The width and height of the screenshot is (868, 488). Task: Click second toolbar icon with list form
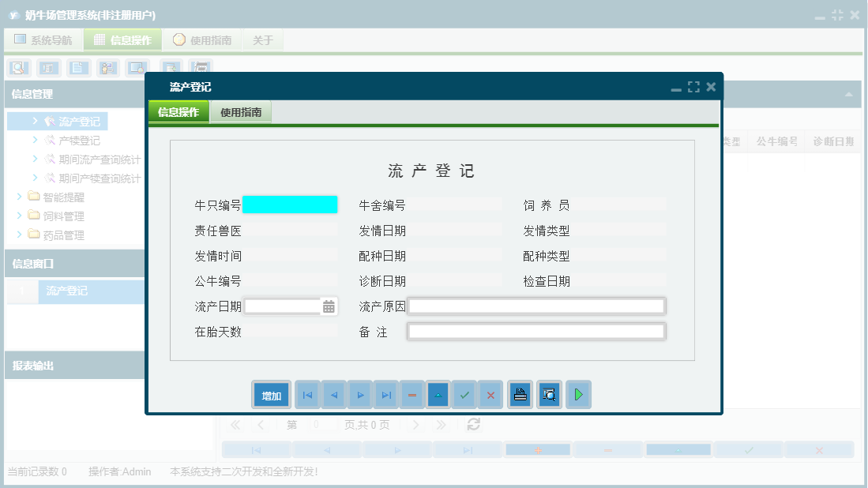point(48,68)
